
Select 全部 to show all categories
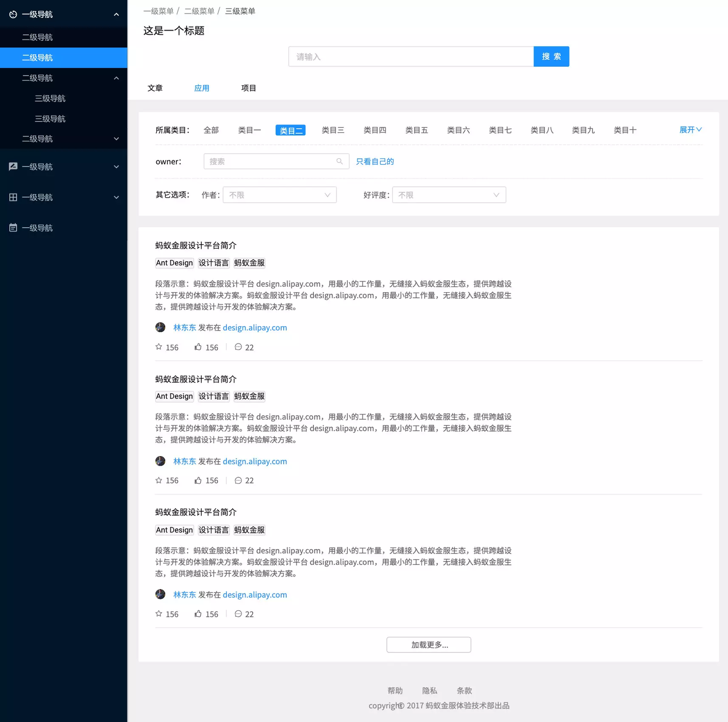pyautogui.click(x=211, y=130)
